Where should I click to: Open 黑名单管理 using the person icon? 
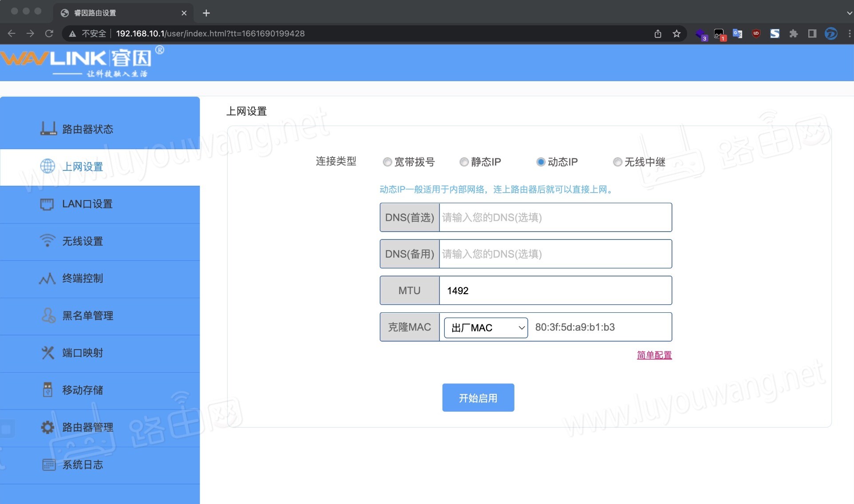pos(47,316)
